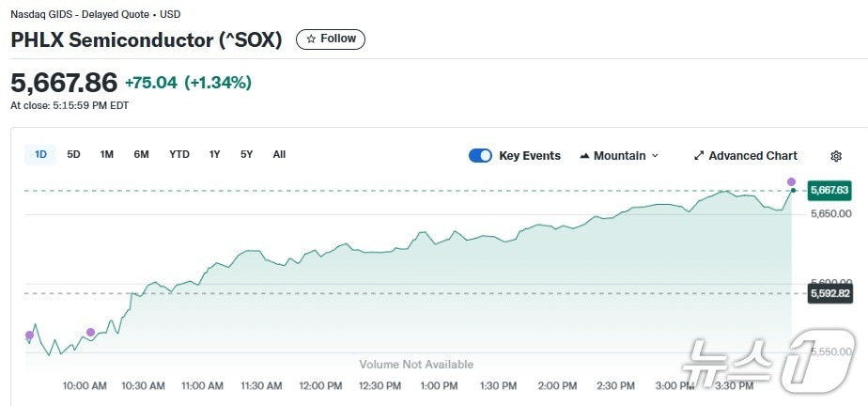Click the purple event marker at chart top
This screenshot has width=868, height=406.
point(791,181)
